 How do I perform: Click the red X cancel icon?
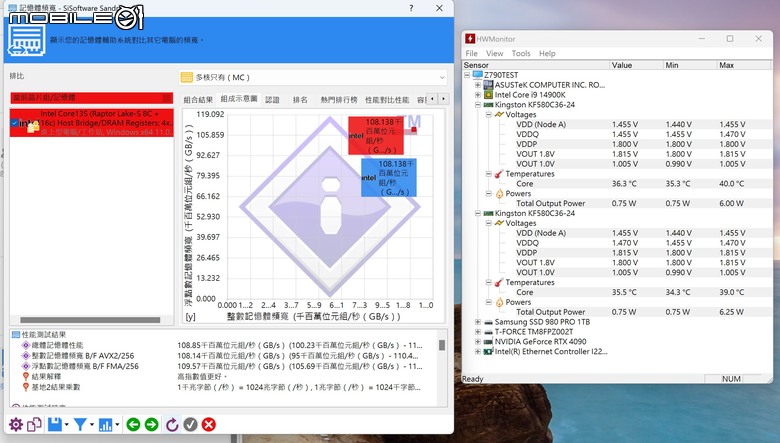[x=209, y=425]
